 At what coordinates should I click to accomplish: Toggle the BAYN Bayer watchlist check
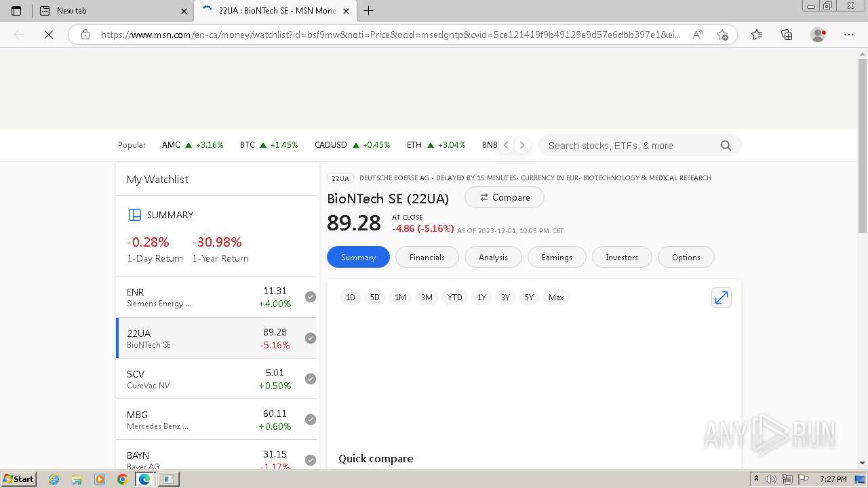[311, 460]
